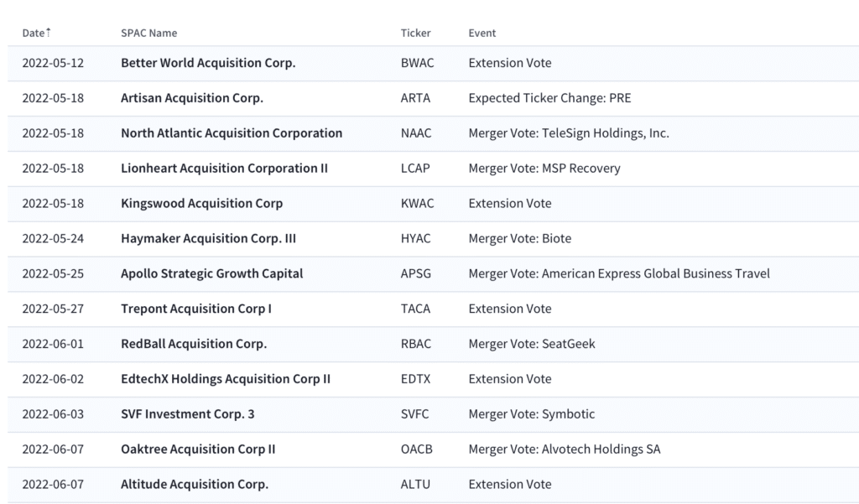859x504 pixels.
Task: Click the 2022-05-24 date cell
Action: [53, 238]
